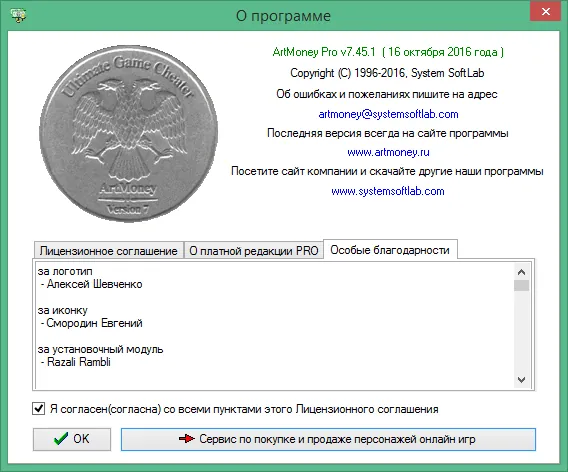The image size is (568, 472).
Task: Click the credit line Алексей Шевченко
Action: pyautogui.click(x=91, y=284)
